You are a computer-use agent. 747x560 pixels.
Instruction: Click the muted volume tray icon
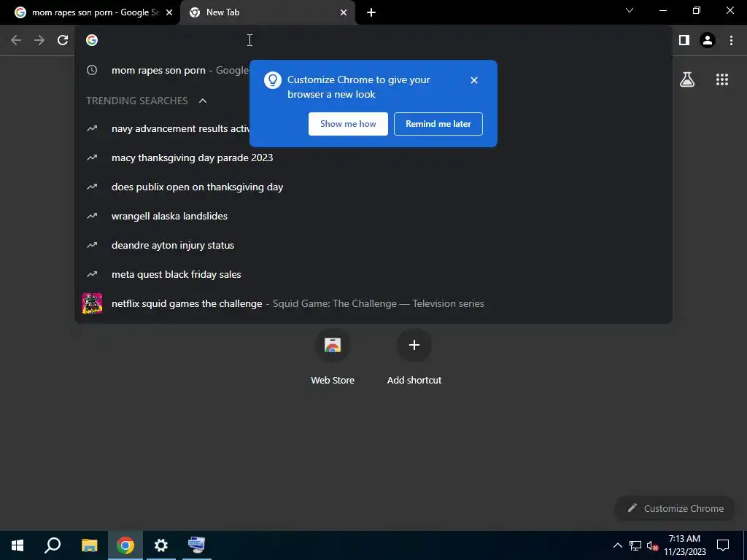[x=652, y=545]
